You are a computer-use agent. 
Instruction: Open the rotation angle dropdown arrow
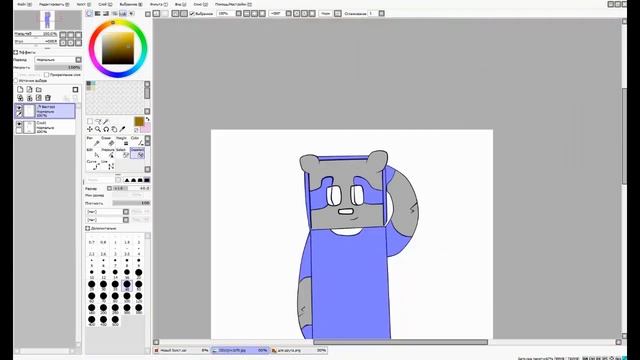[x=289, y=13]
